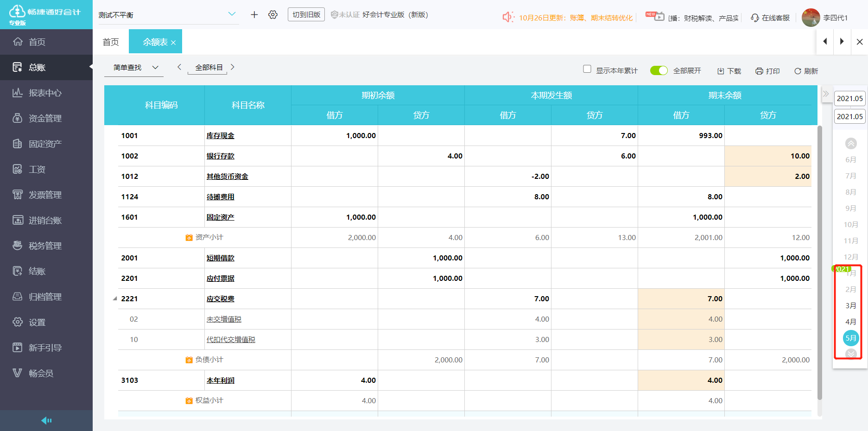Open the 库存现金 account link

click(x=220, y=136)
